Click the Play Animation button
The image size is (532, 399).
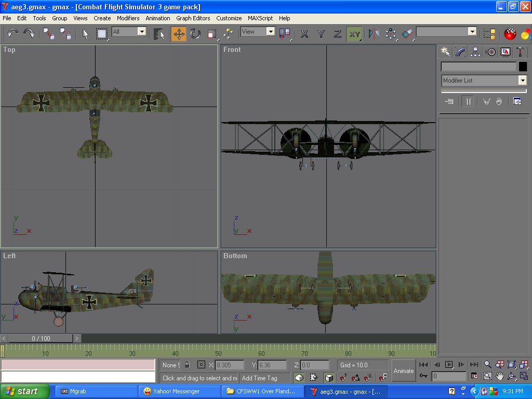point(449,364)
